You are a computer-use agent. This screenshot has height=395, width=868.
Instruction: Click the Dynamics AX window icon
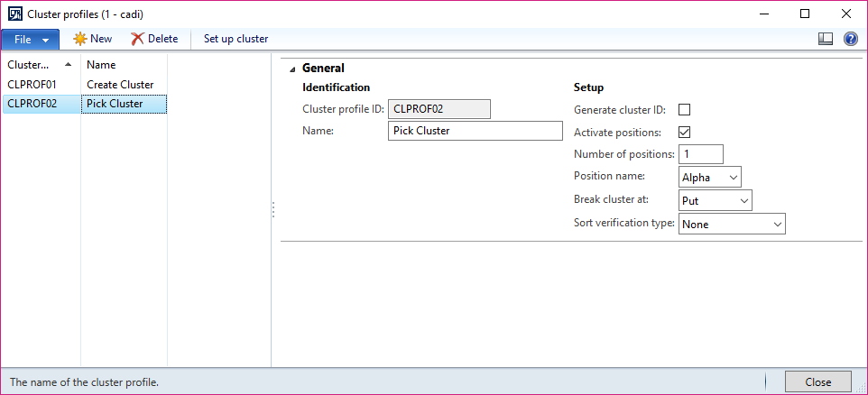[x=15, y=14]
